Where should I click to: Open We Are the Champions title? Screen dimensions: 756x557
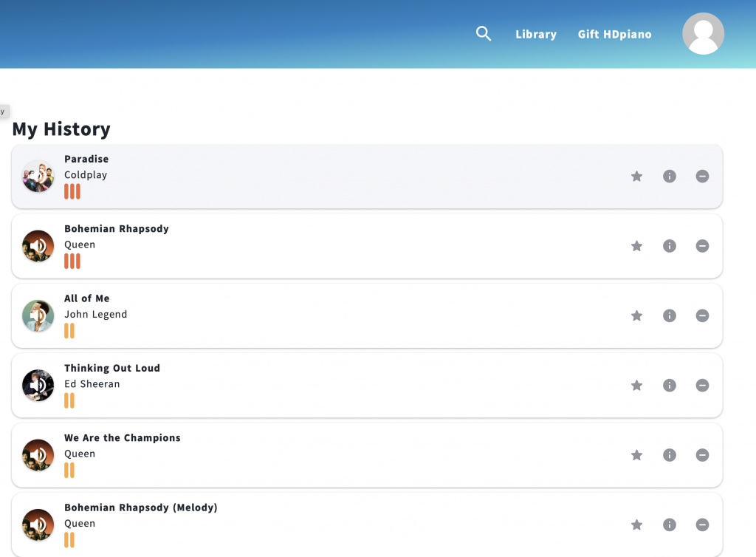point(123,438)
